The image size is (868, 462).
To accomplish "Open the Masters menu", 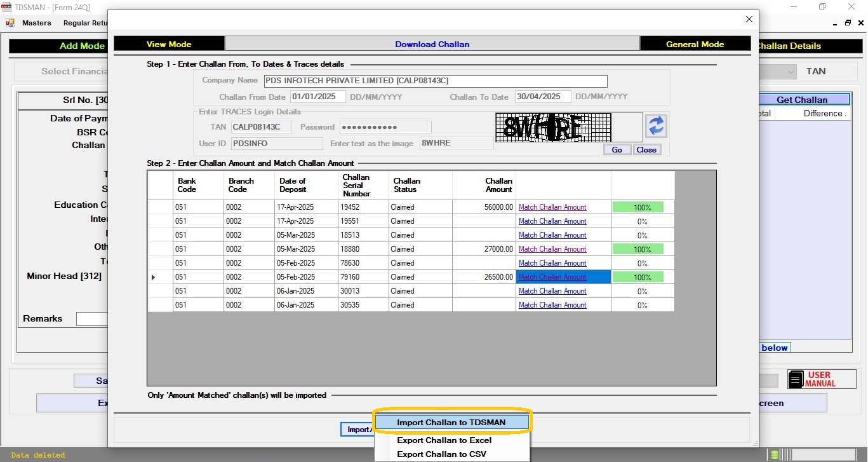I will pyautogui.click(x=36, y=23).
